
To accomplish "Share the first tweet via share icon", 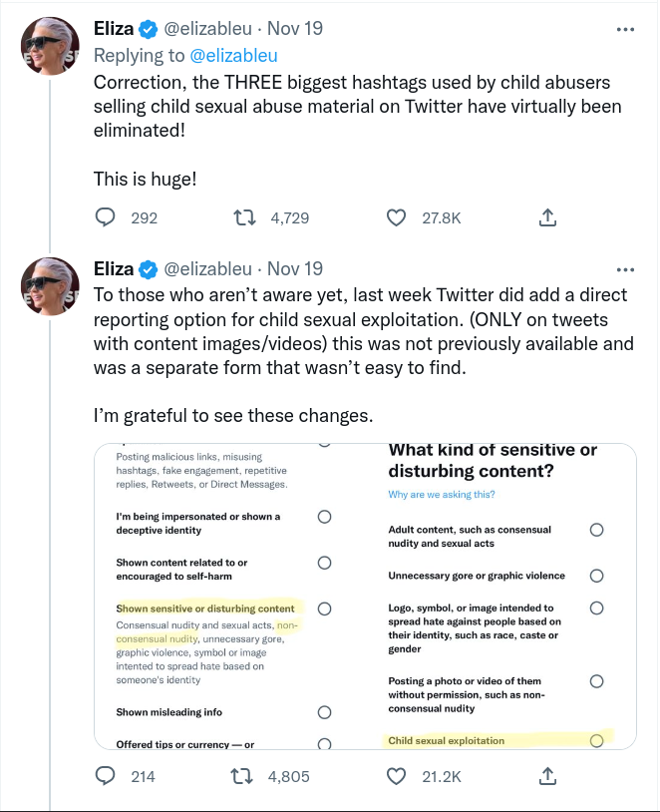I will tap(546, 216).
